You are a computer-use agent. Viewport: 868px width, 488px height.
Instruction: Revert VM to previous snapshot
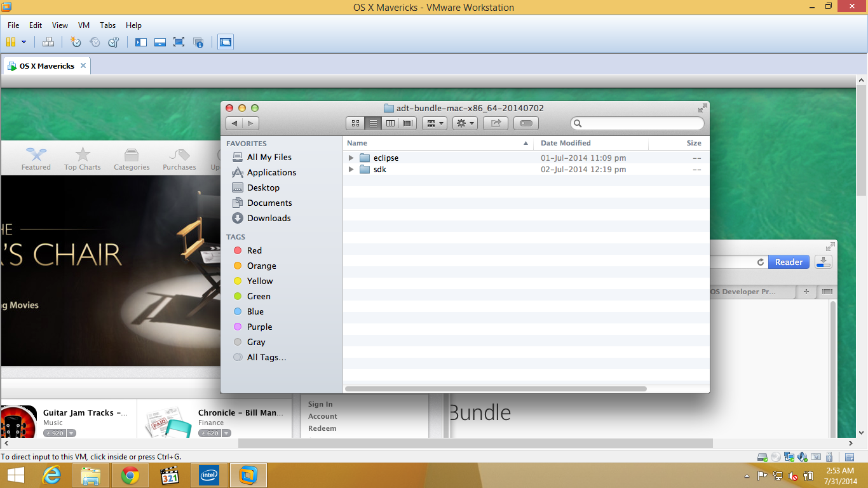pyautogui.click(x=95, y=42)
